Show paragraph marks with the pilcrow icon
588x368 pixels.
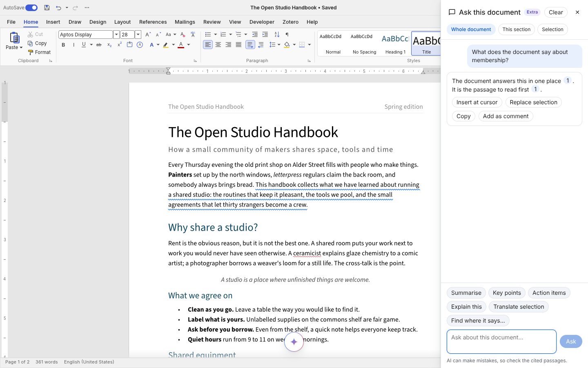pos(287,34)
